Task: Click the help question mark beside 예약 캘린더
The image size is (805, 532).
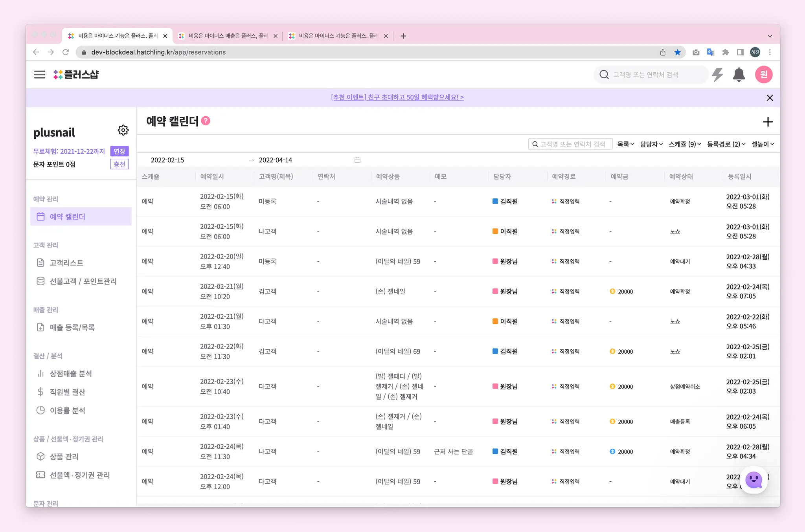Action: [206, 121]
